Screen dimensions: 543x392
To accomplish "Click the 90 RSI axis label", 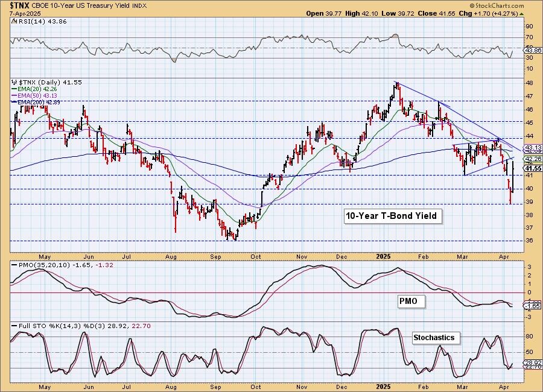I will click(x=530, y=27).
